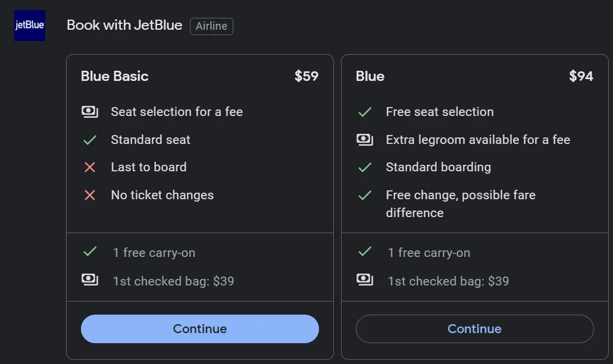The height and width of the screenshot is (364, 613).
Task: Click the Book with JetBlue heading
Action: coord(124,26)
